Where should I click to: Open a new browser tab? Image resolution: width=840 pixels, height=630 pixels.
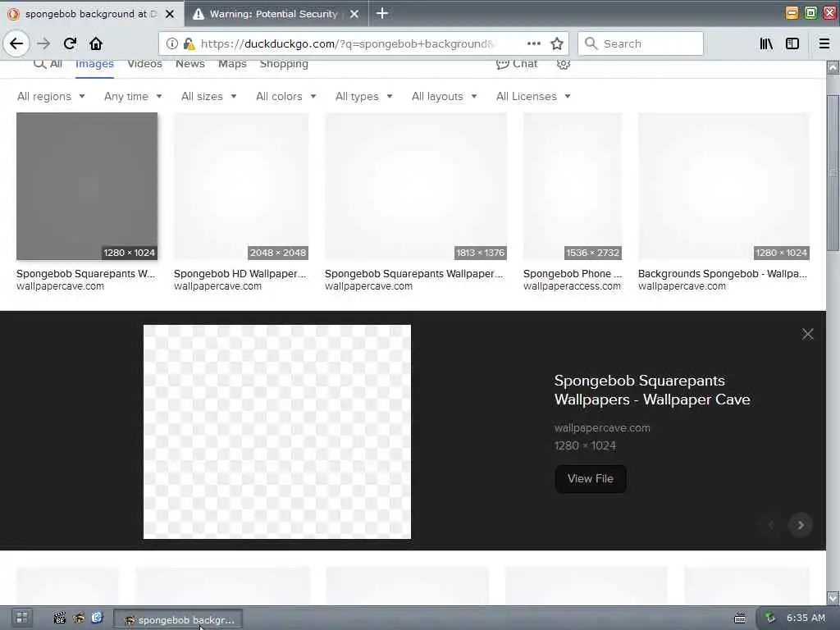click(x=382, y=13)
